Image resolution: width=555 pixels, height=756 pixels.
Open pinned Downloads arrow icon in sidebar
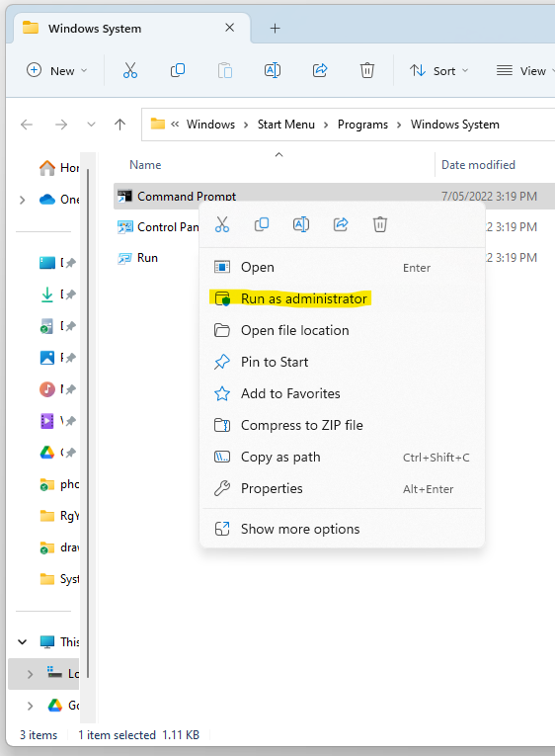click(x=47, y=294)
